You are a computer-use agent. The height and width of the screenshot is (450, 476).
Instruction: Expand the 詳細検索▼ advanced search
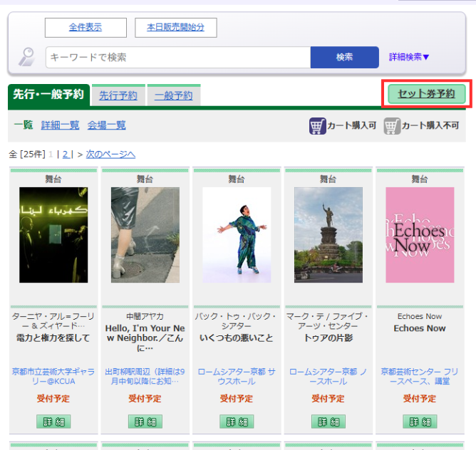409,57
